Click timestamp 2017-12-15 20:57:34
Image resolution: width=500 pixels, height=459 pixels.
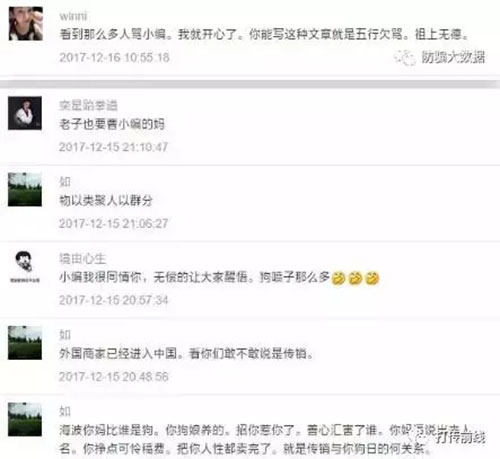pyautogui.click(x=114, y=300)
